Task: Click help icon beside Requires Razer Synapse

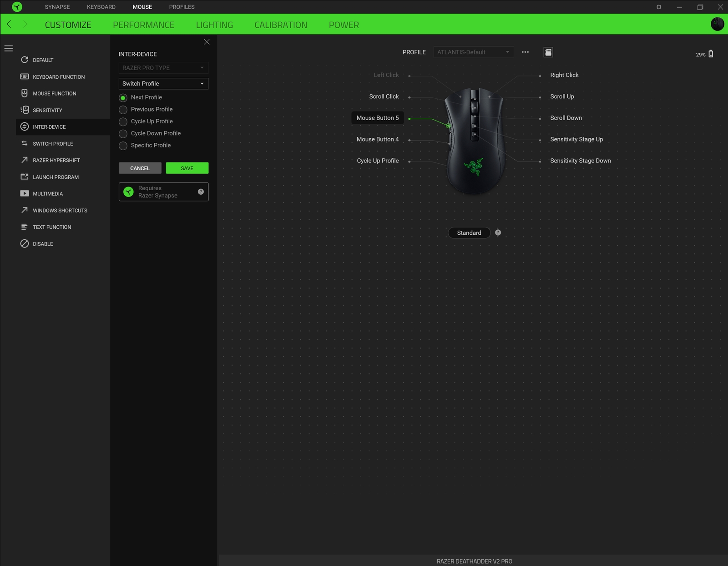Action: click(x=201, y=192)
